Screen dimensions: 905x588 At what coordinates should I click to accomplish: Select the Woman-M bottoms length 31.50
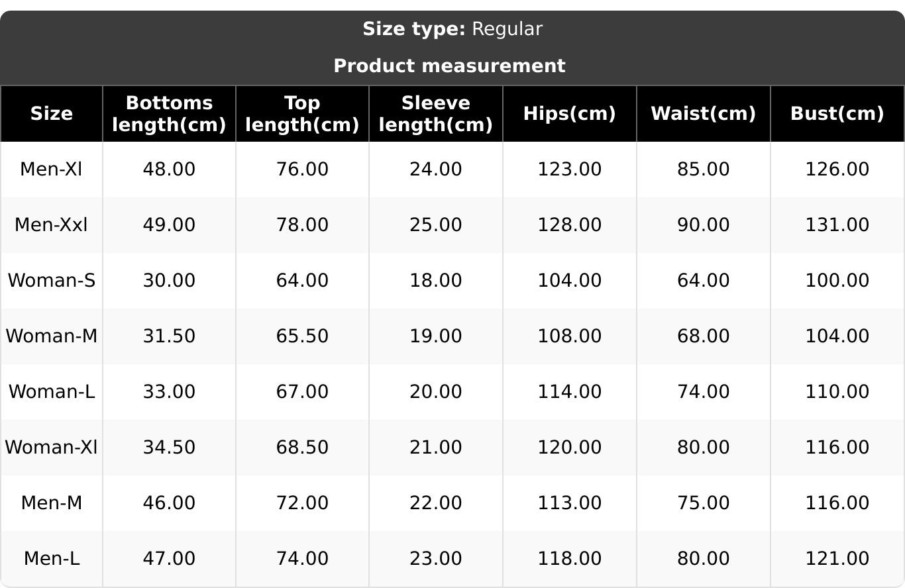(169, 336)
